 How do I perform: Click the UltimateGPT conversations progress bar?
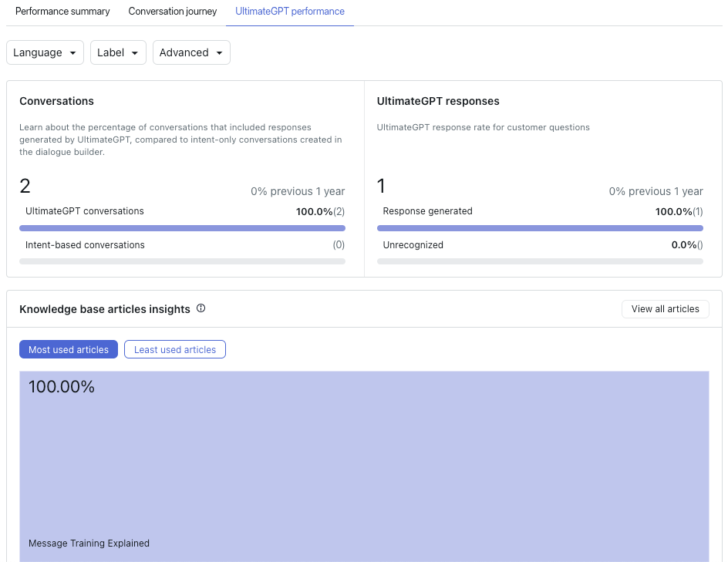[x=183, y=228]
